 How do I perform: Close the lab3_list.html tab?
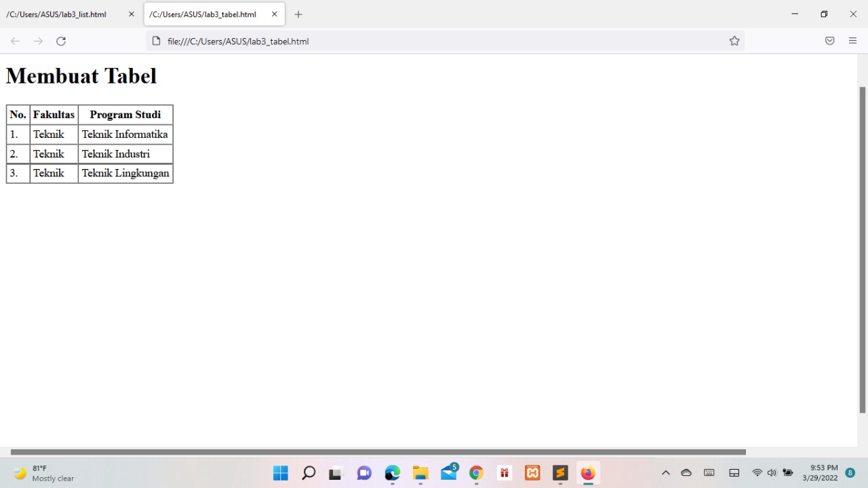coord(132,14)
